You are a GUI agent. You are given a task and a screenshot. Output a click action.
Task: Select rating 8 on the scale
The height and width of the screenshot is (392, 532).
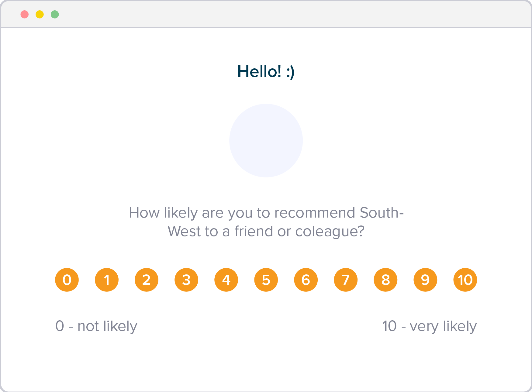pos(385,280)
